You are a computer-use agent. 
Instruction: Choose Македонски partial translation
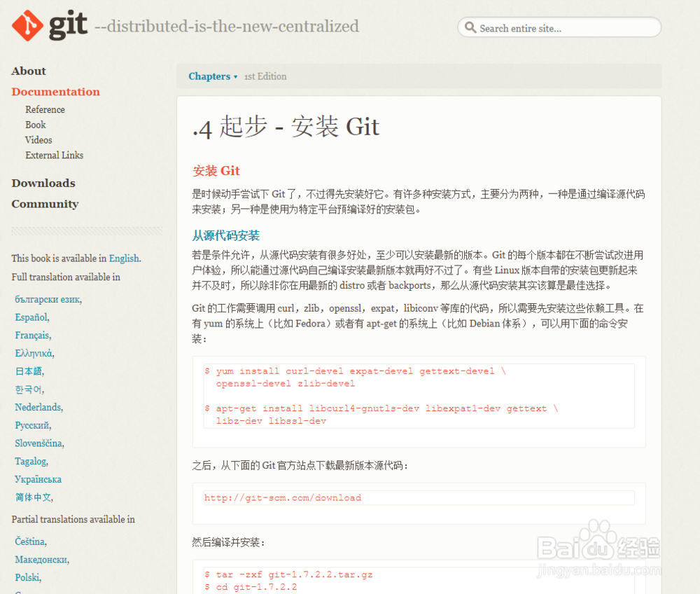click(42, 560)
